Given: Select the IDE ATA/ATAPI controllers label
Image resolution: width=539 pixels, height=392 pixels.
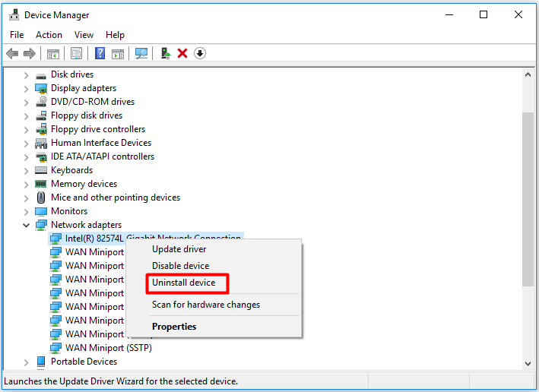Looking at the screenshot, I should [x=103, y=156].
